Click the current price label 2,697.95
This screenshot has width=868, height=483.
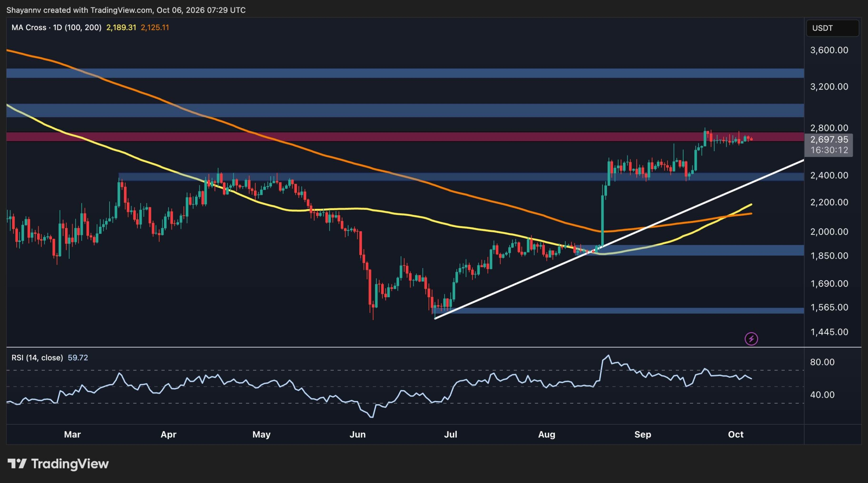pos(829,139)
